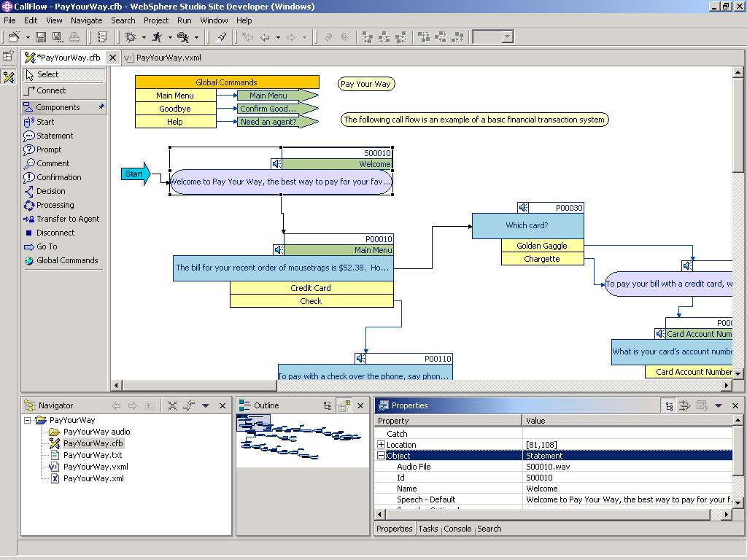Switch to the PayYourWay.vxml editor tab

point(168,58)
